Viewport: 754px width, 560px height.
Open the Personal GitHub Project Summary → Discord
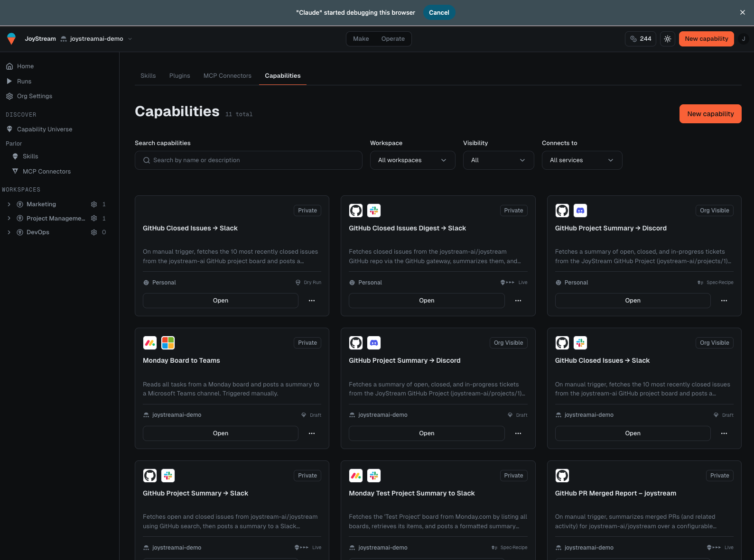click(x=633, y=301)
